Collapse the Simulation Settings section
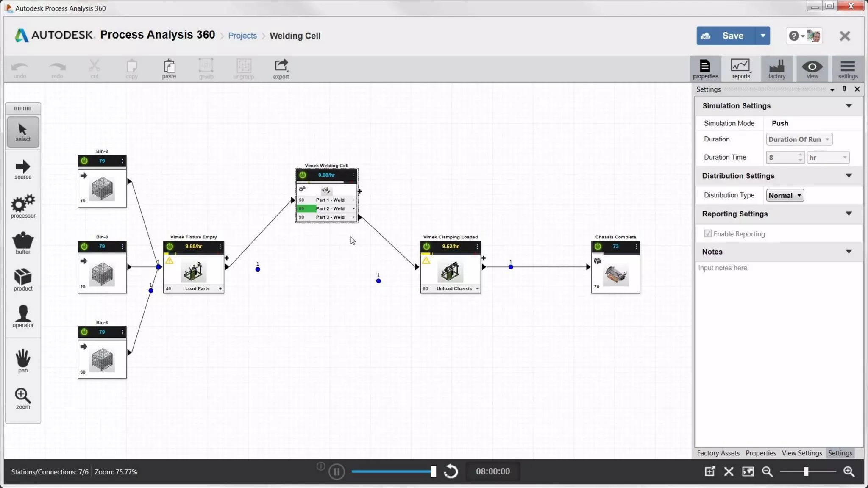The height and width of the screenshot is (488, 868). (x=849, y=106)
